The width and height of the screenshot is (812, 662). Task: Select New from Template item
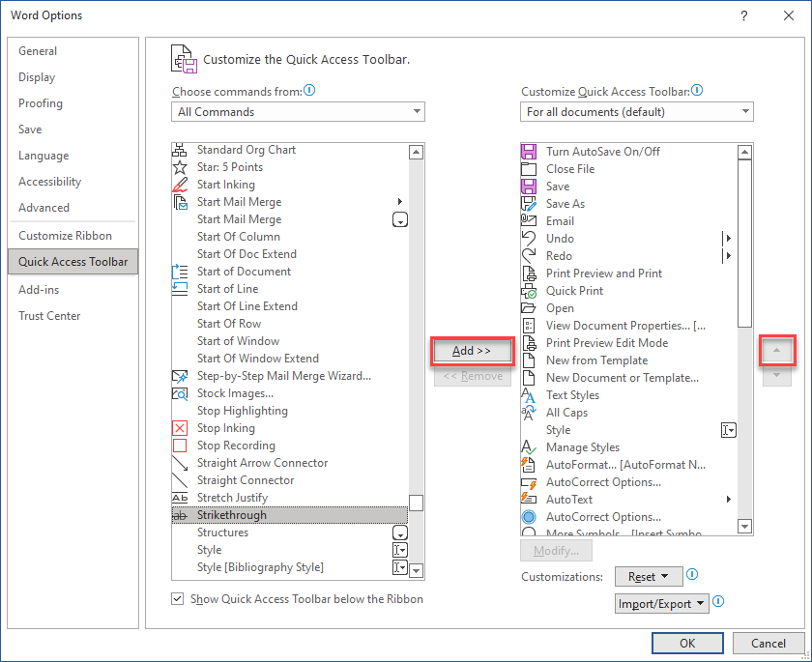click(x=628, y=360)
